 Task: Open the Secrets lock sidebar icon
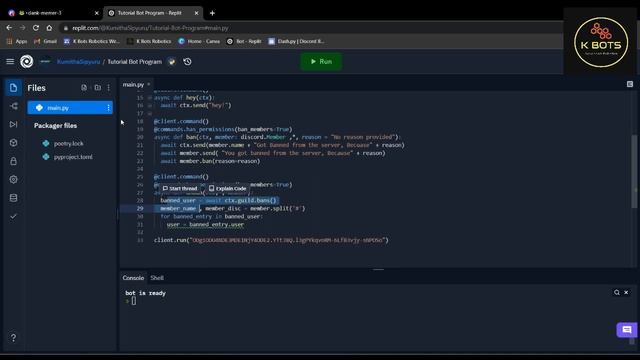pos(13,161)
